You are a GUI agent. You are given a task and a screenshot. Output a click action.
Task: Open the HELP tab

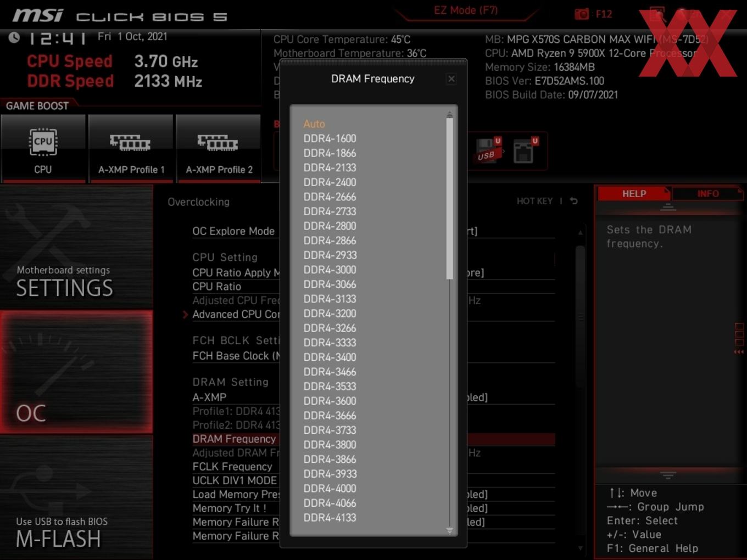pos(634,194)
